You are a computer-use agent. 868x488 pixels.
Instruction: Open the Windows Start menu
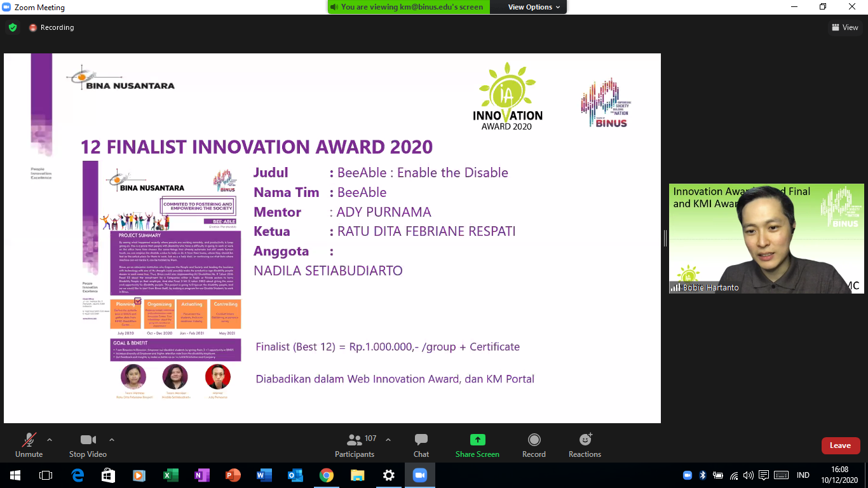click(x=15, y=475)
